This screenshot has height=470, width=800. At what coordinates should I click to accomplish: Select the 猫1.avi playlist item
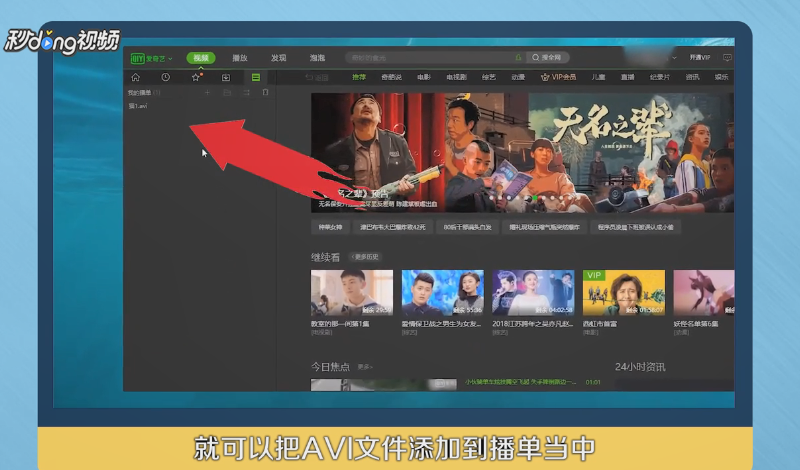[138, 106]
